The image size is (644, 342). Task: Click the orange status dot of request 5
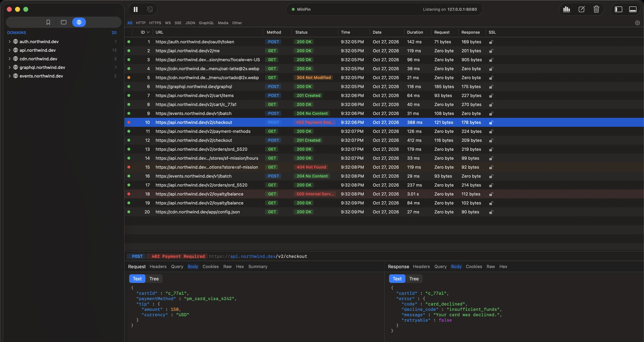click(x=129, y=78)
